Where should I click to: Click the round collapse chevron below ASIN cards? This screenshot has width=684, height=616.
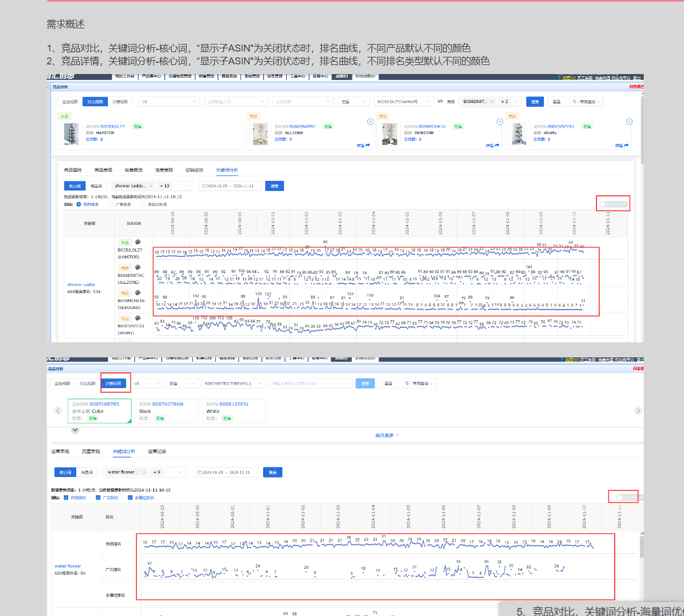[x=75, y=430]
